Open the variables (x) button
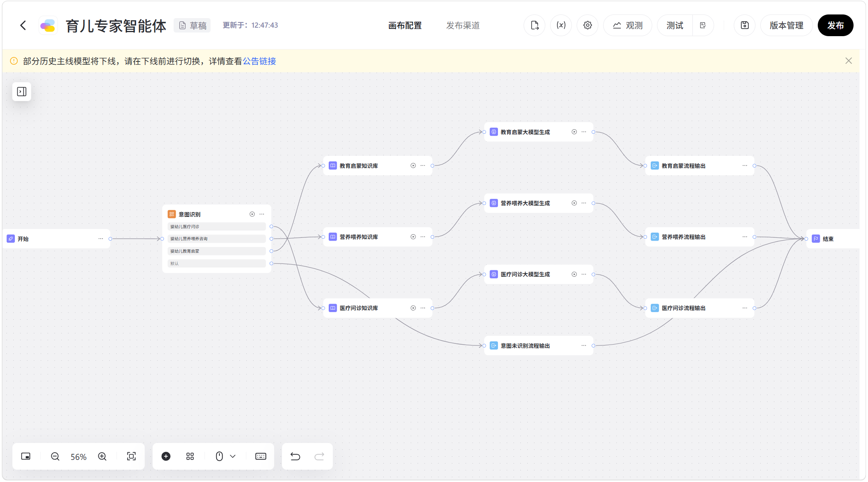The height and width of the screenshot is (482, 868). pos(561,25)
